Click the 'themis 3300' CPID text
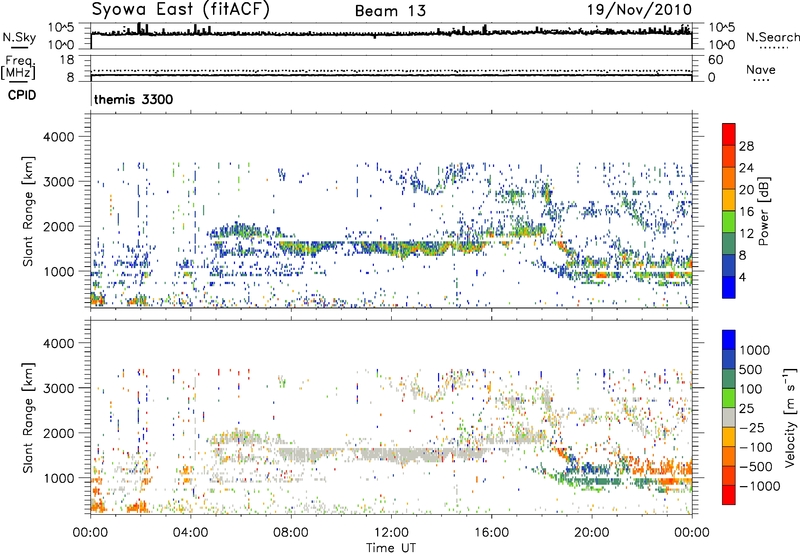 [134, 99]
